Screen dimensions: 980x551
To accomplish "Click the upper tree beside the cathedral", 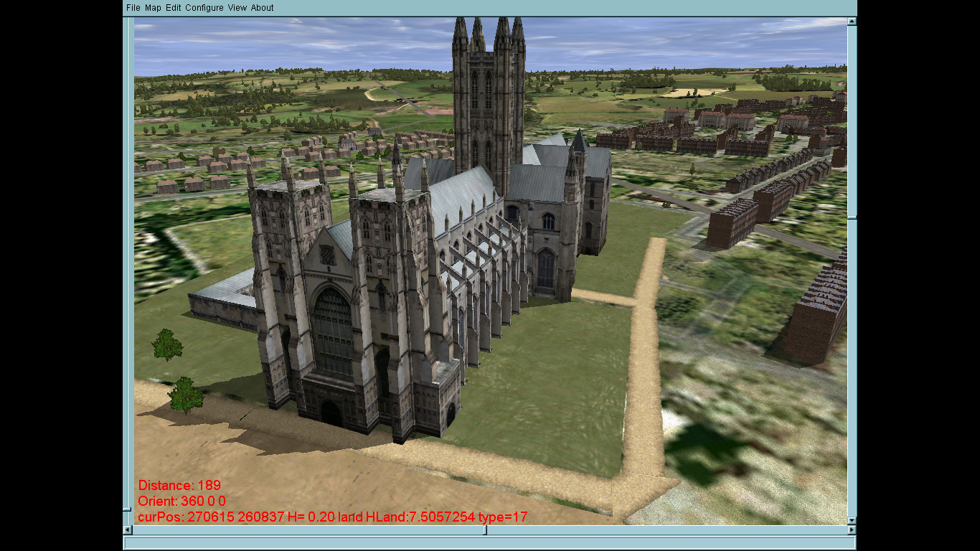I will tap(167, 345).
